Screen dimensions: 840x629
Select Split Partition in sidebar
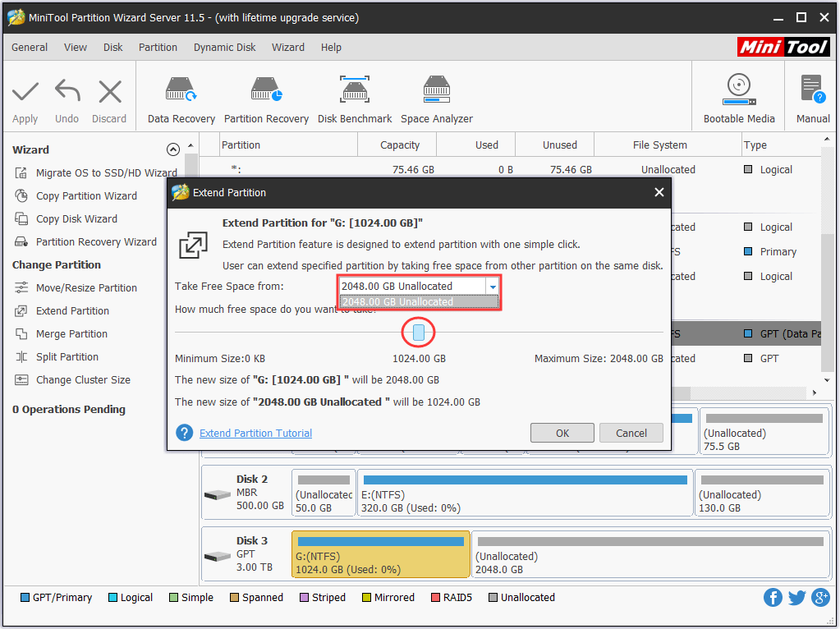coord(57,357)
